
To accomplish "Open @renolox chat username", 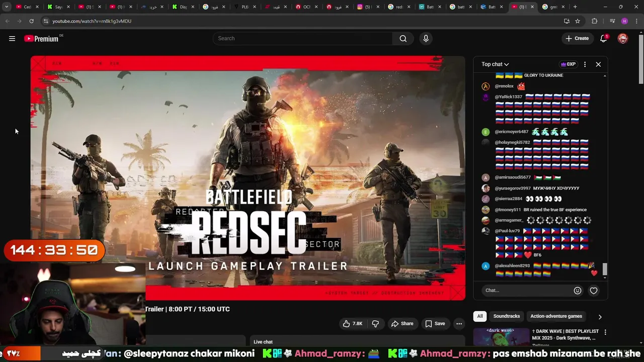I will 504,86.
